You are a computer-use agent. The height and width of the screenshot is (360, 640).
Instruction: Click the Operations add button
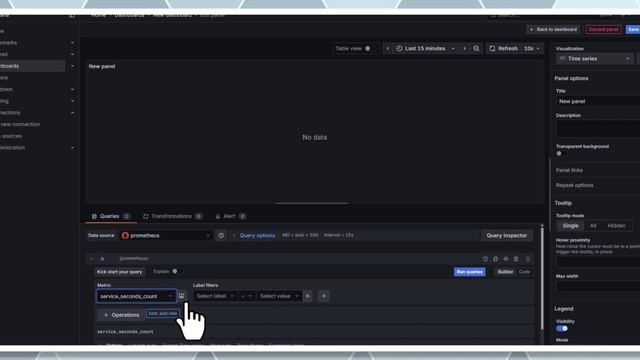click(x=121, y=315)
